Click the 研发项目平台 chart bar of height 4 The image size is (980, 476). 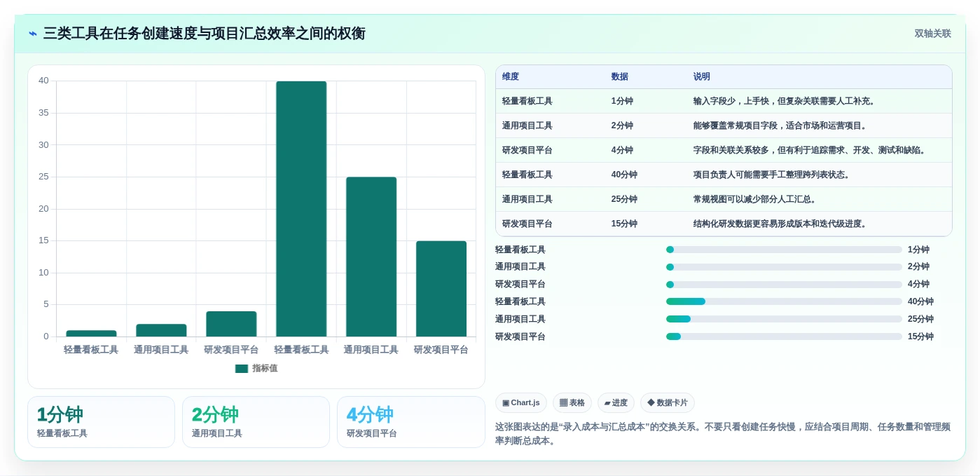[x=231, y=324]
